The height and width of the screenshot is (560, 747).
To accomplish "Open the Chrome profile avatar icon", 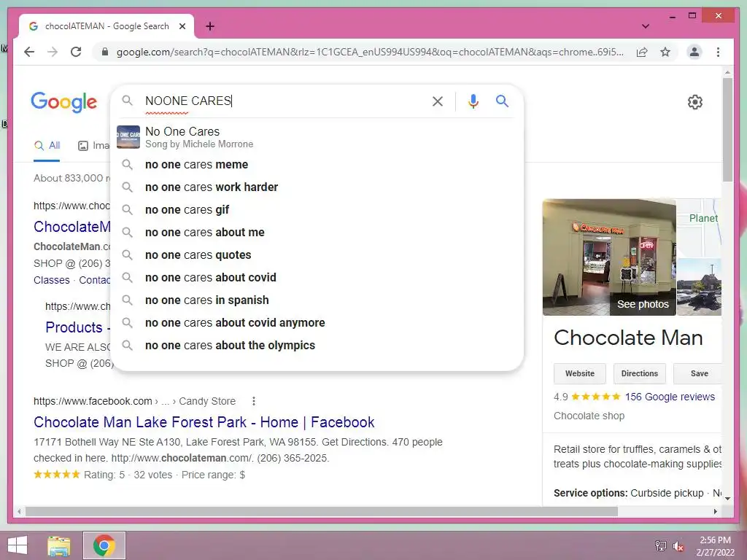I will (x=694, y=52).
